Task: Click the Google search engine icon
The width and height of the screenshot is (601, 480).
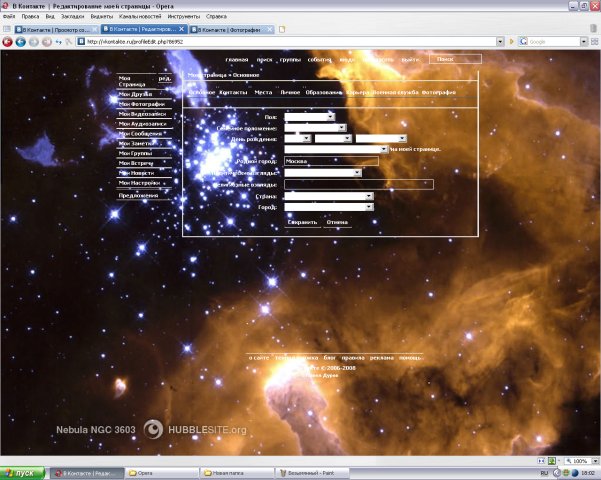Action: coord(524,41)
